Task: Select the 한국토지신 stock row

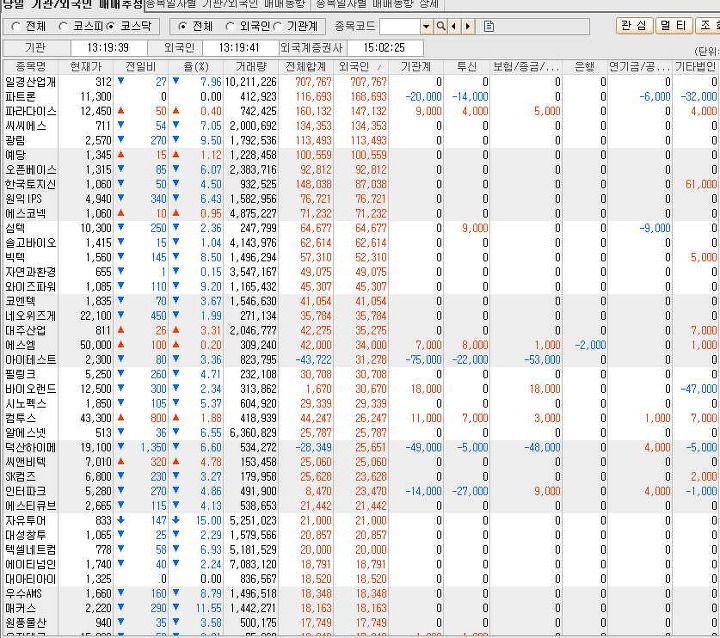Action: point(360,184)
